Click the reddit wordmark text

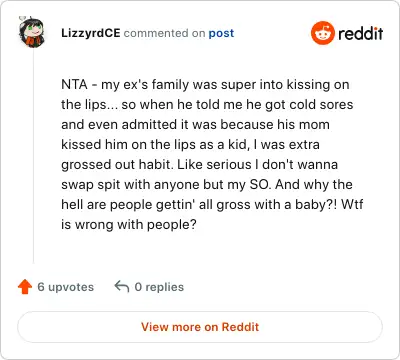(x=360, y=33)
